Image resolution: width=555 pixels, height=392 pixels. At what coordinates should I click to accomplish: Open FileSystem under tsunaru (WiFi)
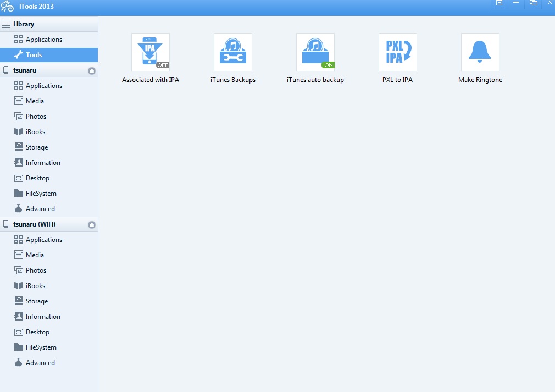(49, 347)
